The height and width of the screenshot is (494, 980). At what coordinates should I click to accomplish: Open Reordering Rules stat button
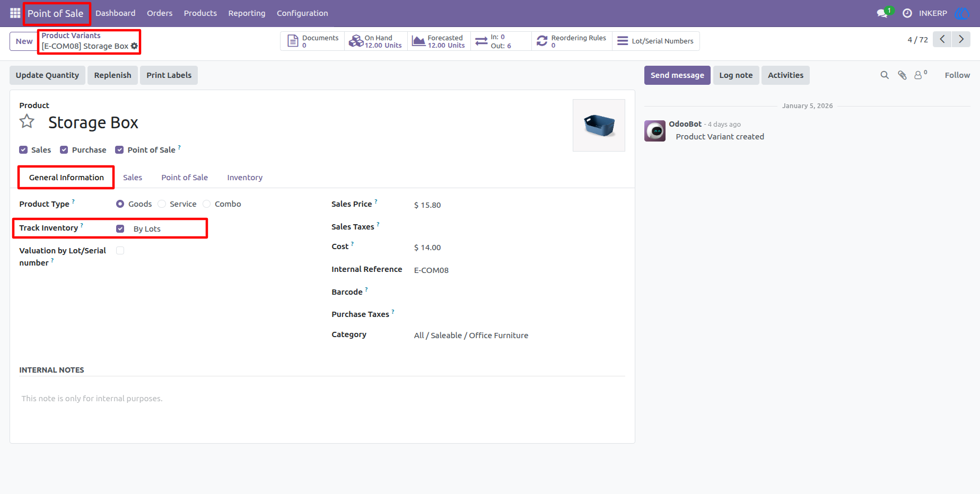click(x=572, y=41)
